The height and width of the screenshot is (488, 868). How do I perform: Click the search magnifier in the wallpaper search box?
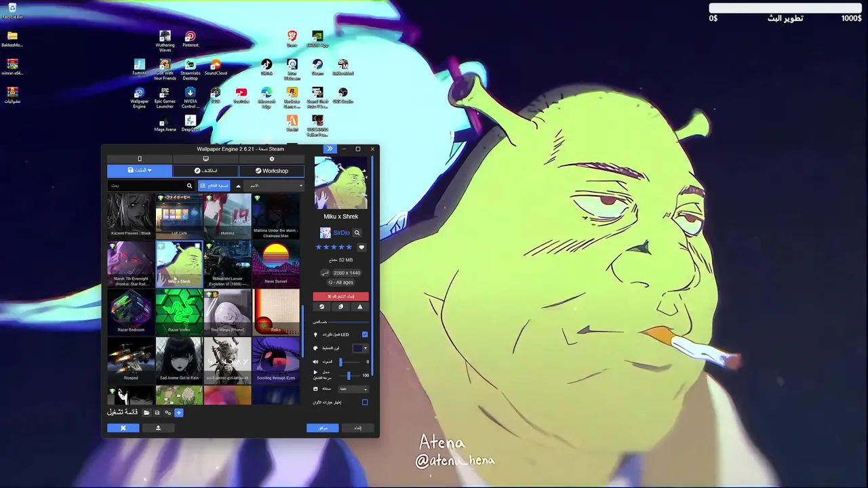click(189, 186)
